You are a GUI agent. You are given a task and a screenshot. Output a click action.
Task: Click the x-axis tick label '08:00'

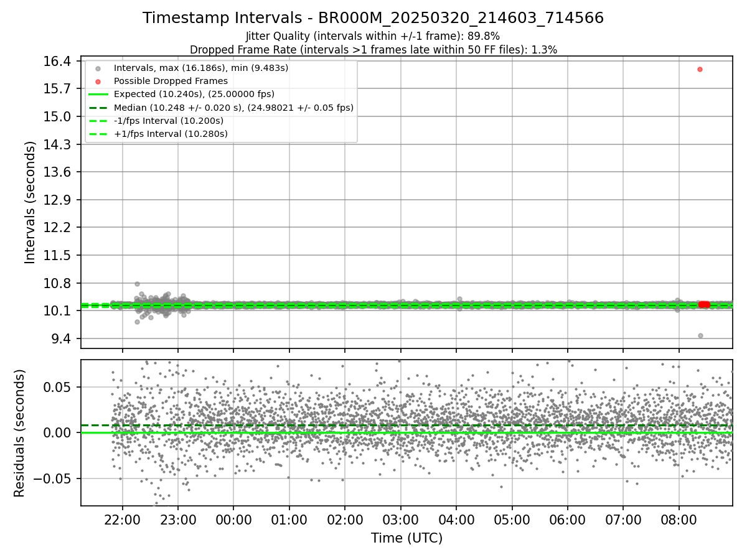point(679,519)
